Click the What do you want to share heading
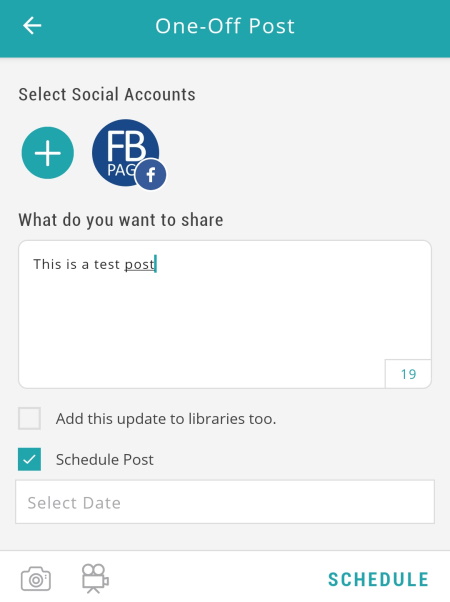 [x=121, y=220]
